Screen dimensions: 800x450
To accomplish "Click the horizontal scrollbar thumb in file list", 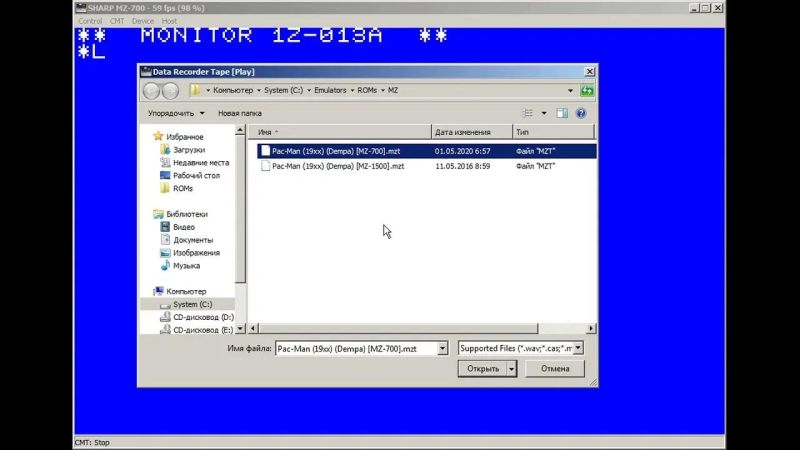I will point(398,329).
